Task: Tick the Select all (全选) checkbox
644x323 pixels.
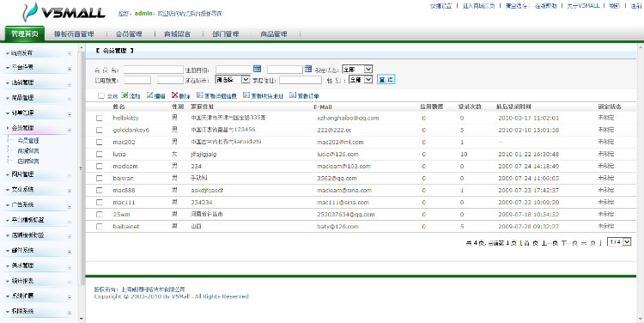Action: tap(101, 95)
